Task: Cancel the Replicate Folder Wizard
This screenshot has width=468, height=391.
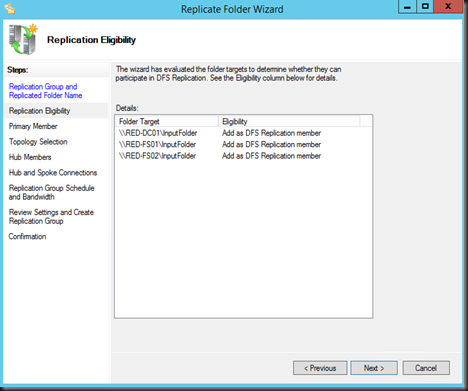Action: (x=426, y=368)
